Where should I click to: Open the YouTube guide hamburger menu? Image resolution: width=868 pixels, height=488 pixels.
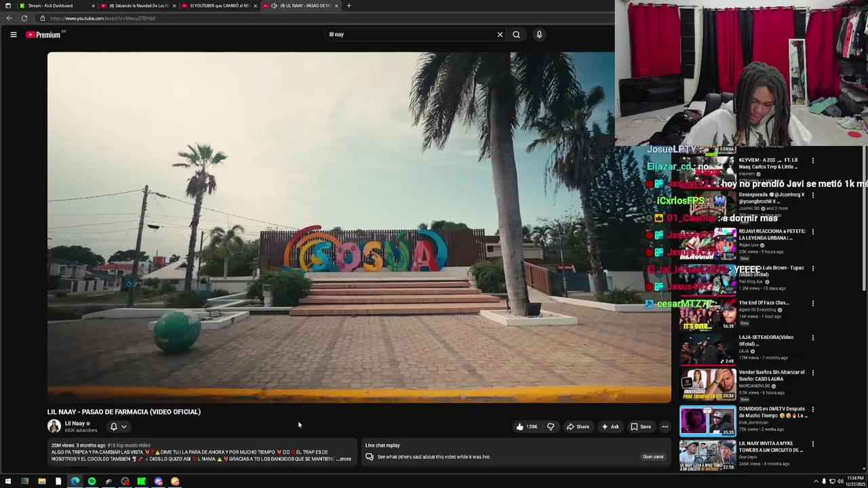pyautogui.click(x=13, y=35)
